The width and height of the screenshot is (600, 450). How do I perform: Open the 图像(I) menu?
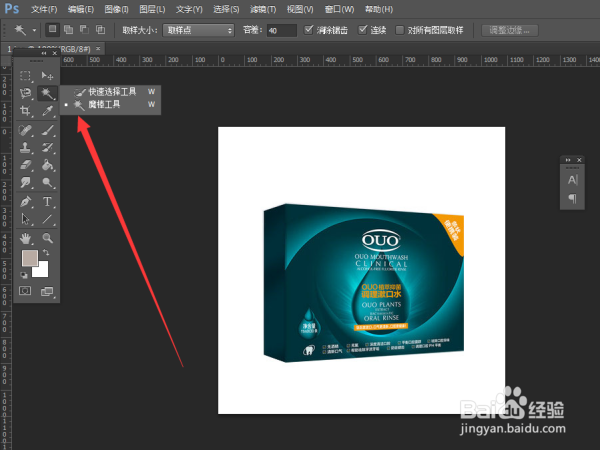[x=116, y=9]
